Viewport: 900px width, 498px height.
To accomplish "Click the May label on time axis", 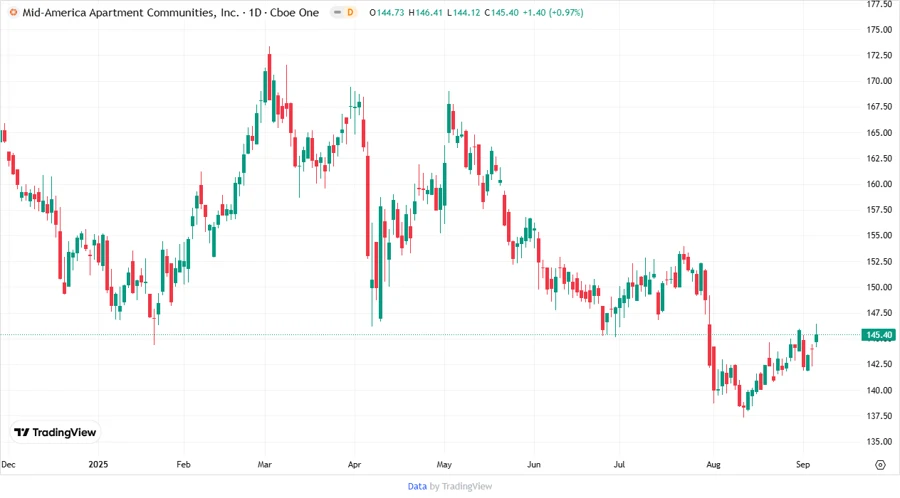I will coord(444,465).
